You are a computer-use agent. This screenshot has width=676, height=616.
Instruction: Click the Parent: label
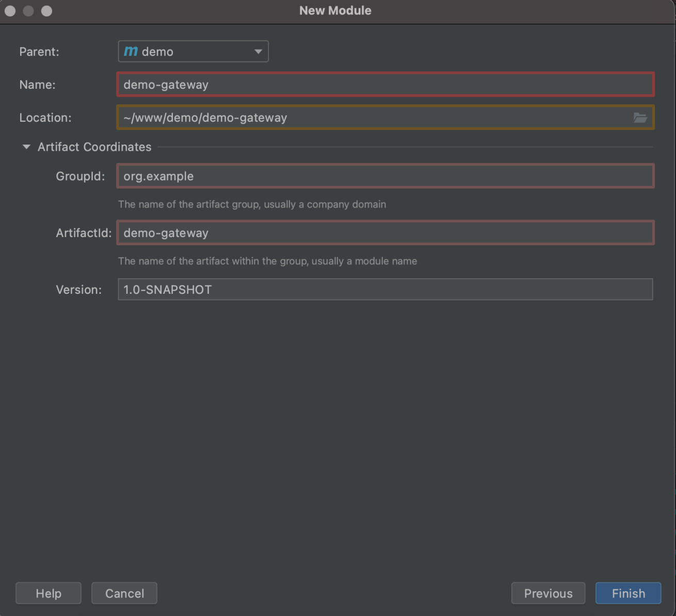[39, 52]
